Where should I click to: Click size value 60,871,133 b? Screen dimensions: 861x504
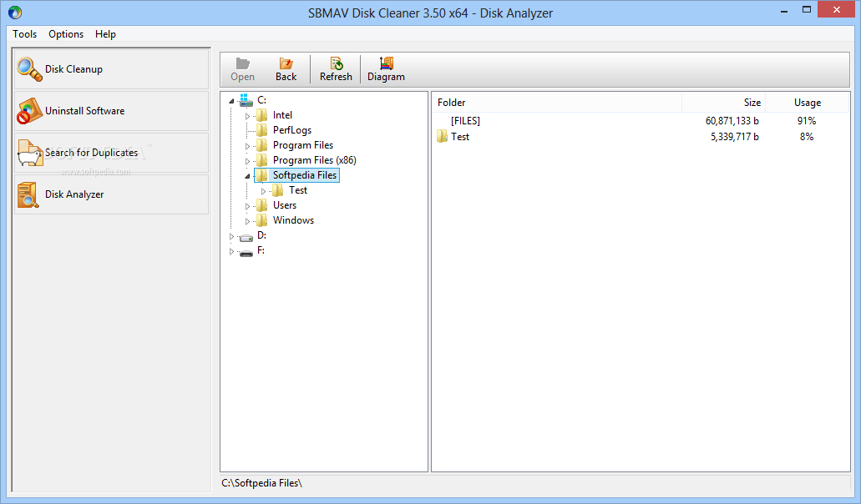tap(732, 121)
